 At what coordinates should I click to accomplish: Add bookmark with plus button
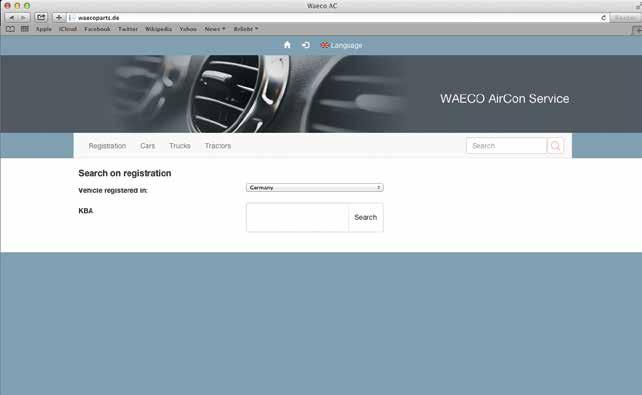[59, 18]
